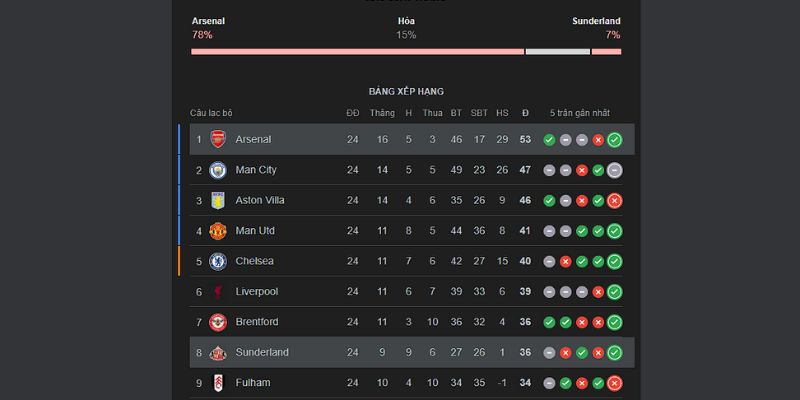Click the Liverpool club crest
This screenshot has height=400, width=800.
tap(218, 292)
